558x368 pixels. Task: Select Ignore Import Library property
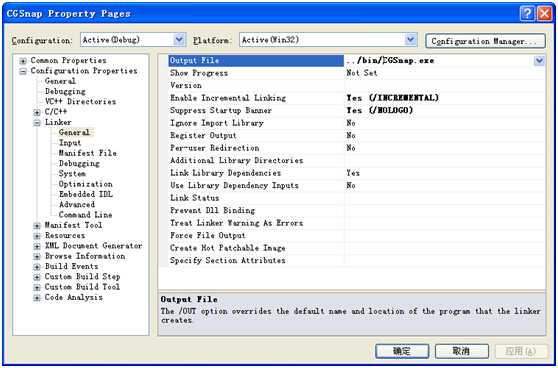click(217, 123)
